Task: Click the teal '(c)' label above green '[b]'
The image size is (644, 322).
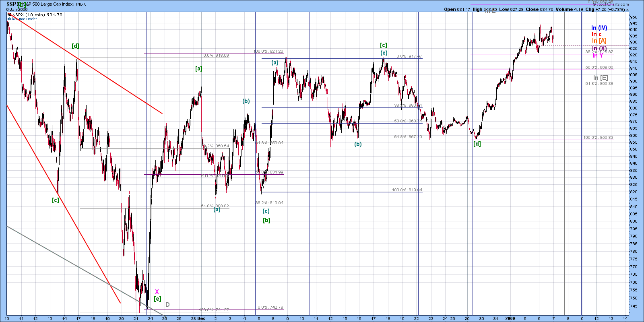Action: coord(266,211)
